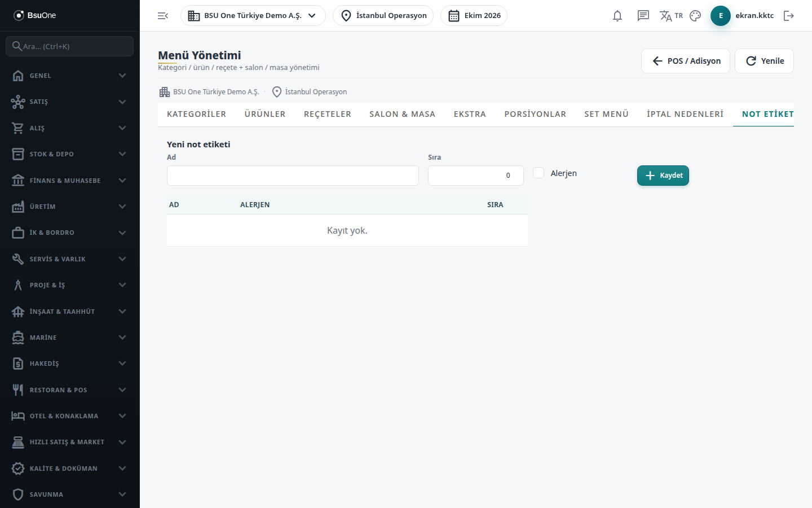This screenshot has width=812, height=508.
Task: Click the Kaydet button
Action: (663, 176)
